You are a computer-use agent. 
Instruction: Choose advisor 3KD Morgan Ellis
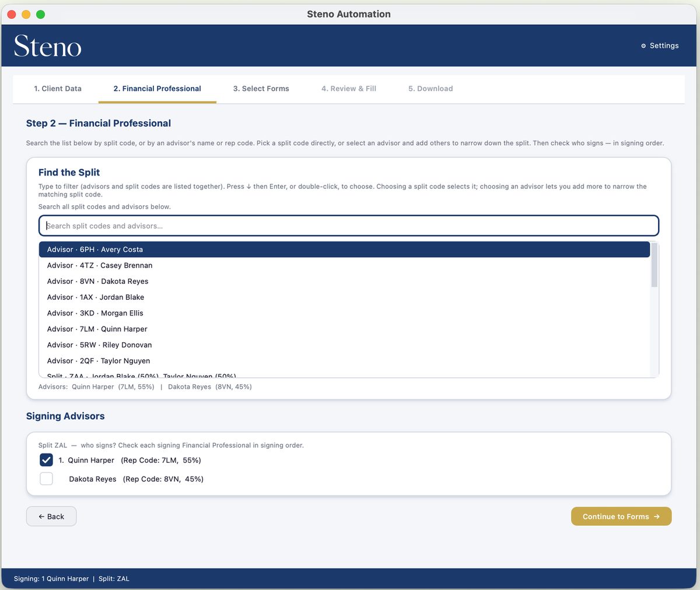(344, 313)
